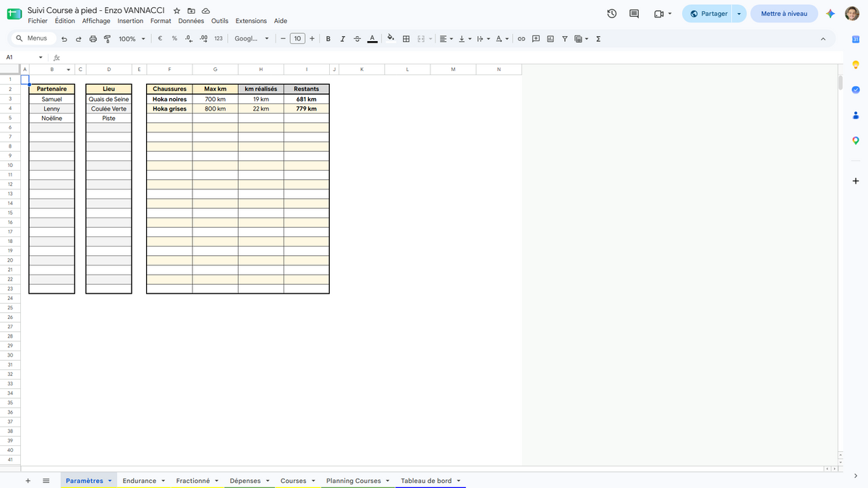
Task: Click the print icon in toolbar
Action: (93, 39)
